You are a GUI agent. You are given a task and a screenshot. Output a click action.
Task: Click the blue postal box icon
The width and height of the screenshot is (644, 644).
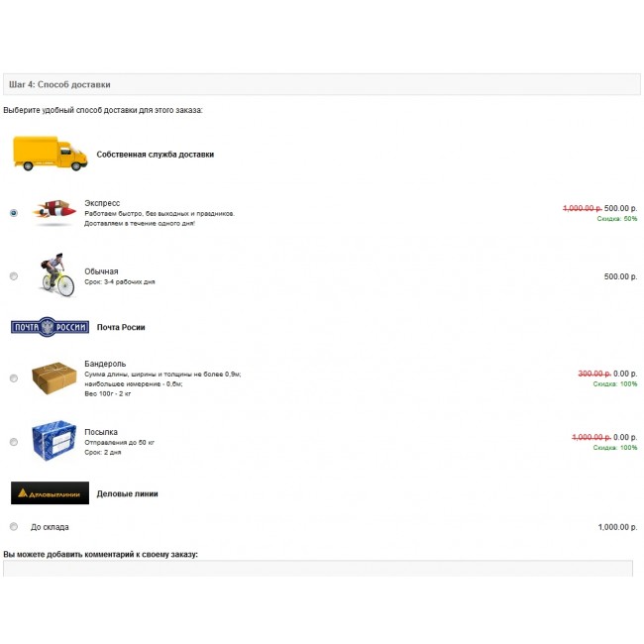pyautogui.click(x=54, y=441)
